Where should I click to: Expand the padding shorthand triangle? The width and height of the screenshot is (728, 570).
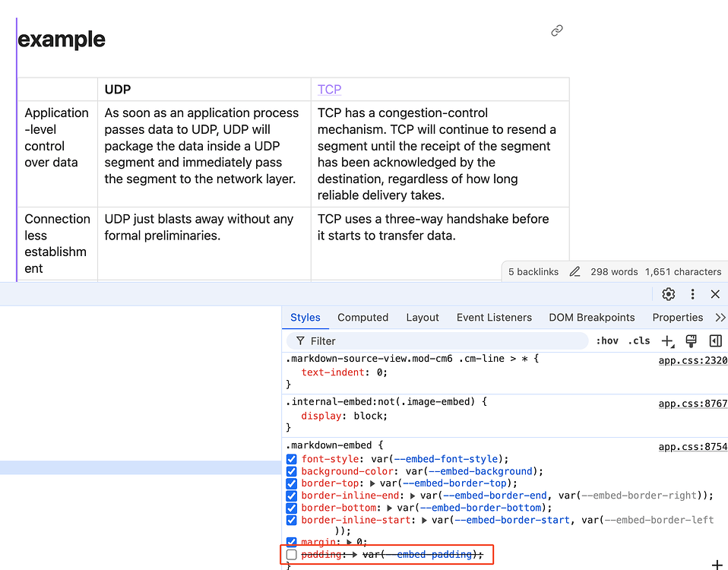point(355,555)
